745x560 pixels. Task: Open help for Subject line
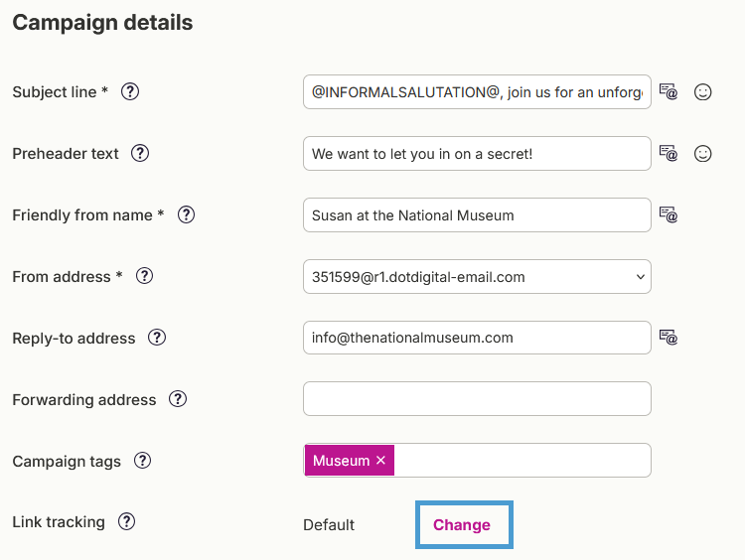tap(130, 91)
